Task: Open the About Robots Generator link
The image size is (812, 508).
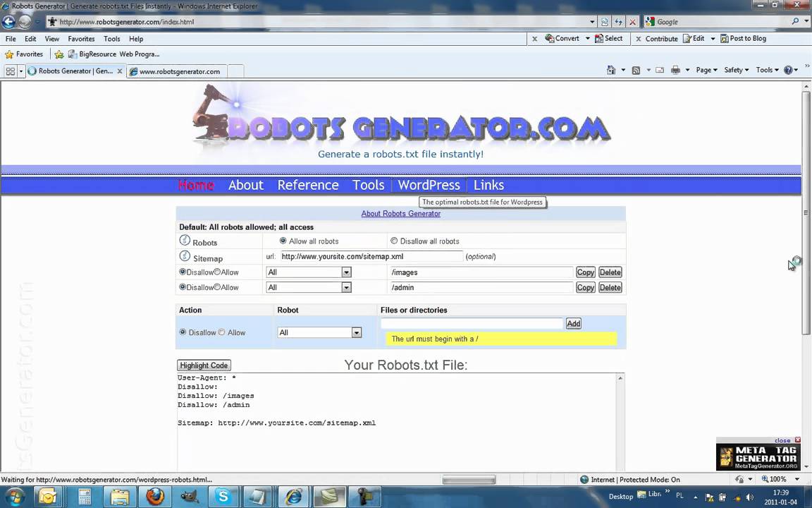Action: point(401,214)
